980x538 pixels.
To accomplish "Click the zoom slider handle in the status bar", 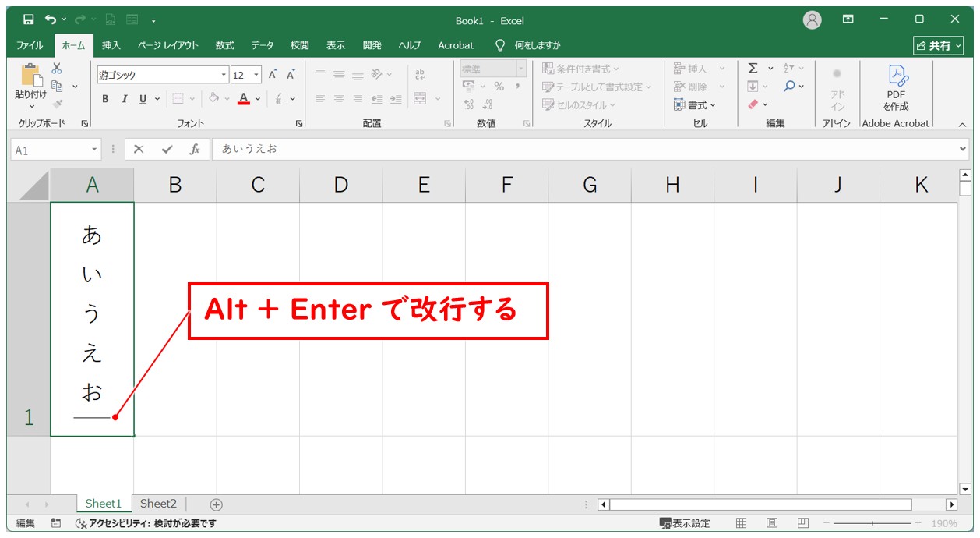I will pyautogui.click(x=872, y=523).
